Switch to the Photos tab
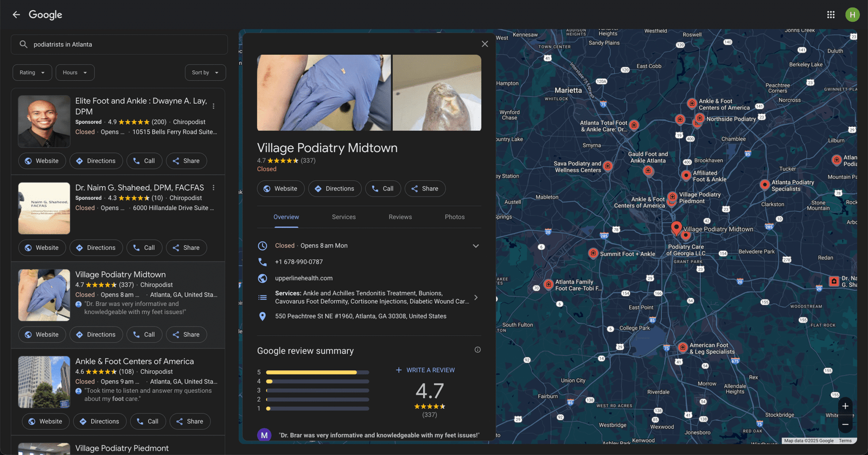The height and width of the screenshot is (455, 868). click(455, 217)
